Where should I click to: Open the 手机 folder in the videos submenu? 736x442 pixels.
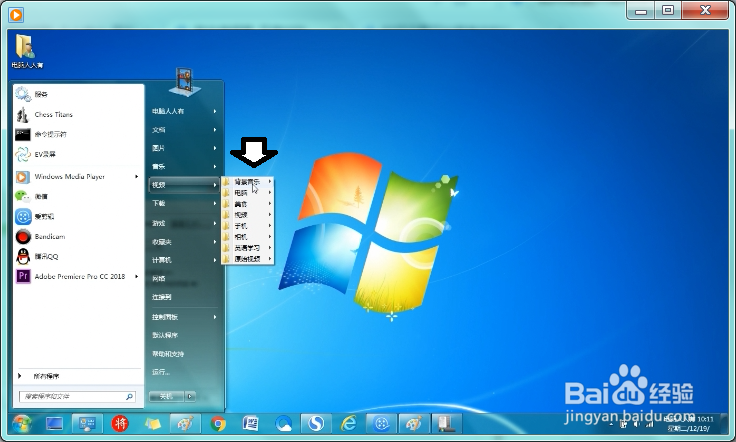click(247, 226)
